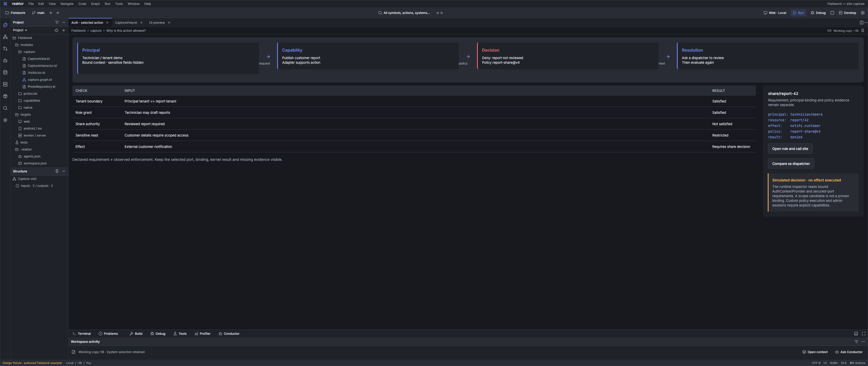
Task: Open the Profiler bottom tab
Action: click(x=203, y=334)
